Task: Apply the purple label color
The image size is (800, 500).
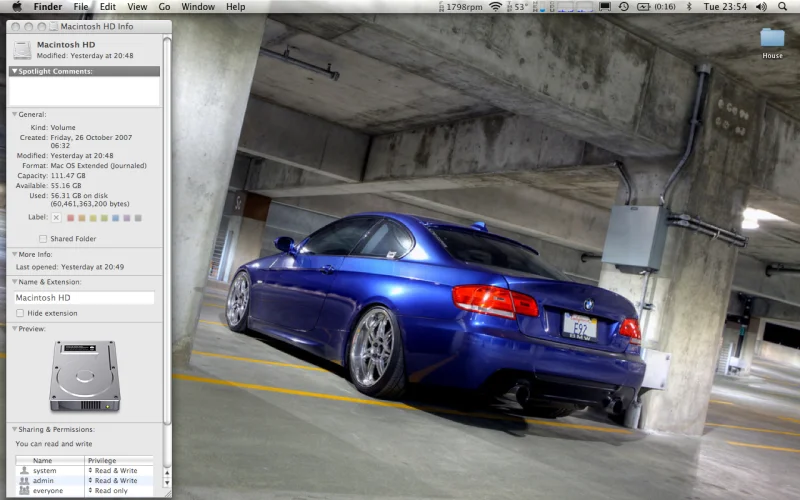Action: (x=127, y=218)
